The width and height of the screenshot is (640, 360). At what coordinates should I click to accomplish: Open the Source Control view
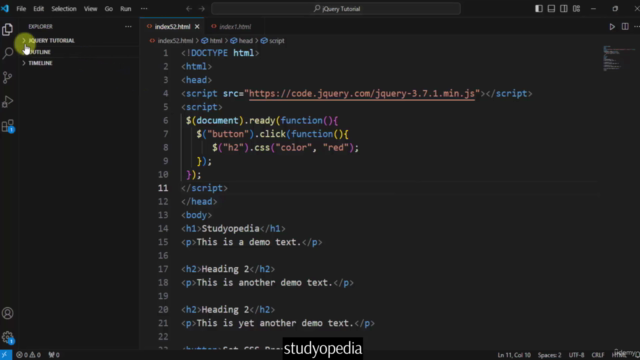[x=7, y=77]
